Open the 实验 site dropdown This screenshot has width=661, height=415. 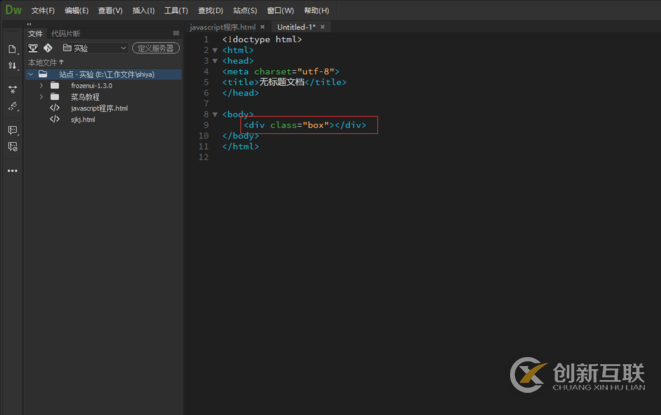tap(94, 47)
